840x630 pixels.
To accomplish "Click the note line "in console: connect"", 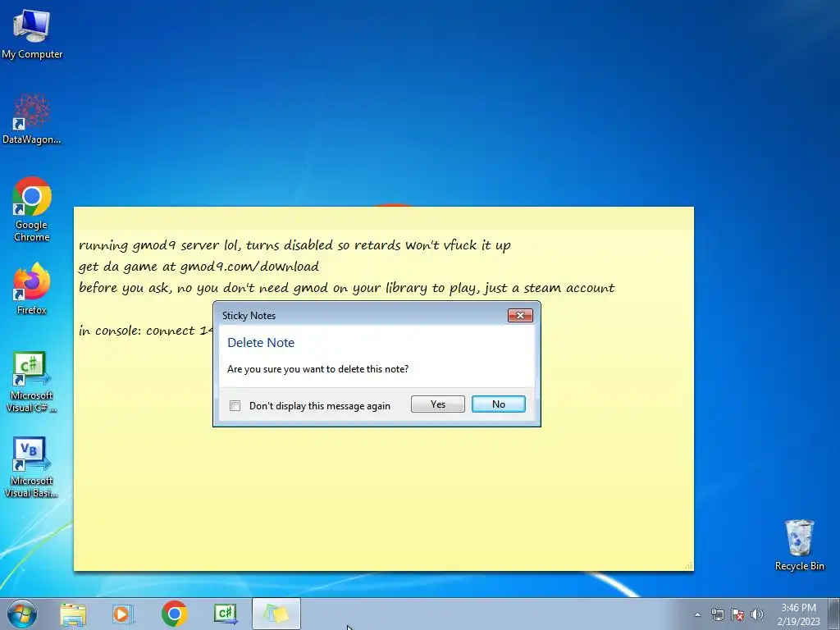I will [x=145, y=331].
